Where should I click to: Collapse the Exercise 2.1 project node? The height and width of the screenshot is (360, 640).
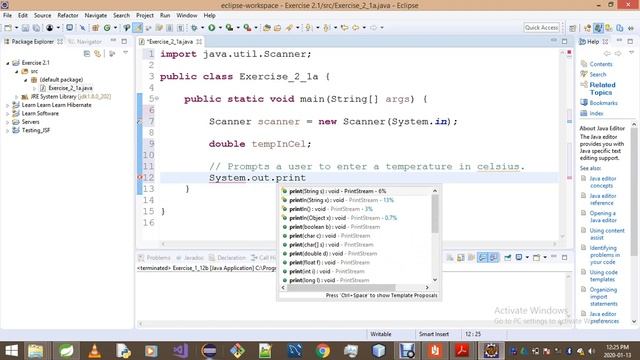tap(7, 63)
